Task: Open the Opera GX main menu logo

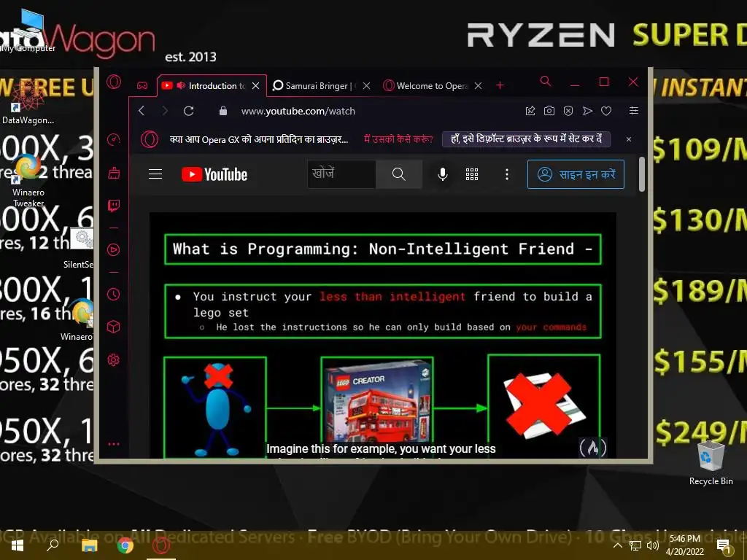Action: point(113,82)
